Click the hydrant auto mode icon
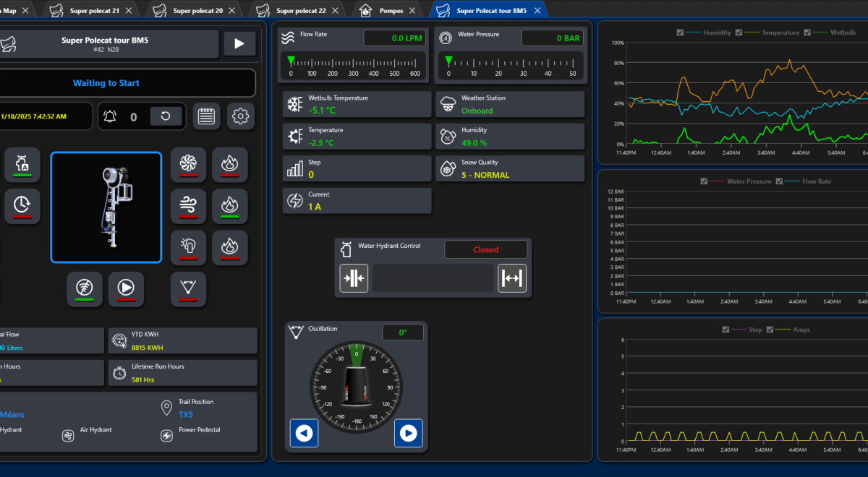Image resolution: width=868 pixels, height=477 pixels. (x=22, y=165)
